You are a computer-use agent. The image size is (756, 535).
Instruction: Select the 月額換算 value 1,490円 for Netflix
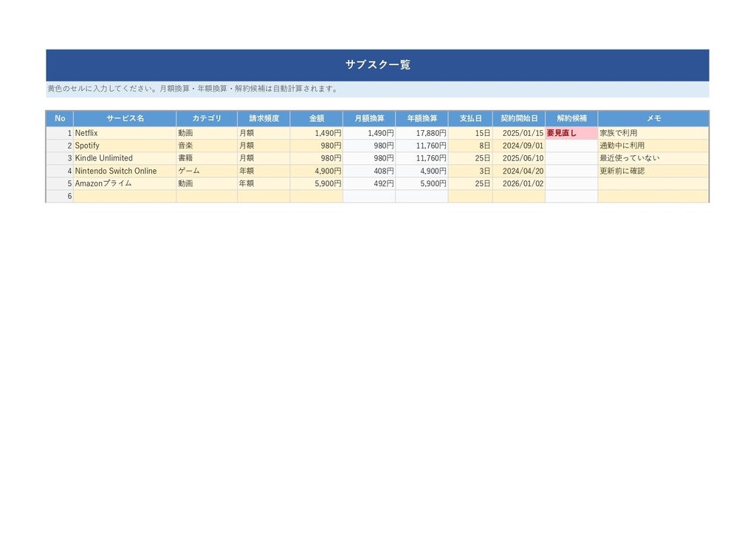[369, 133]
